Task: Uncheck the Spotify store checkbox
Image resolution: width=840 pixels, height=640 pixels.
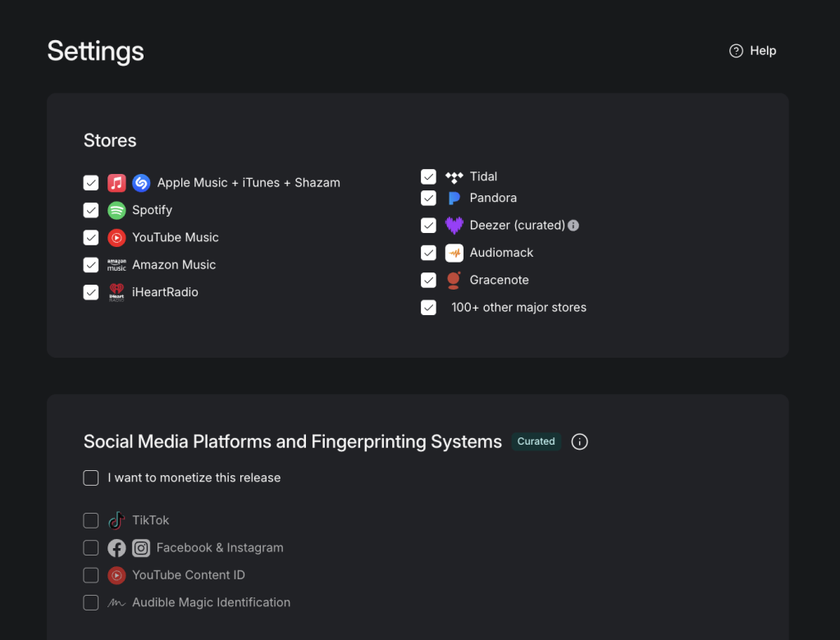Action: [x=91, y=210]
